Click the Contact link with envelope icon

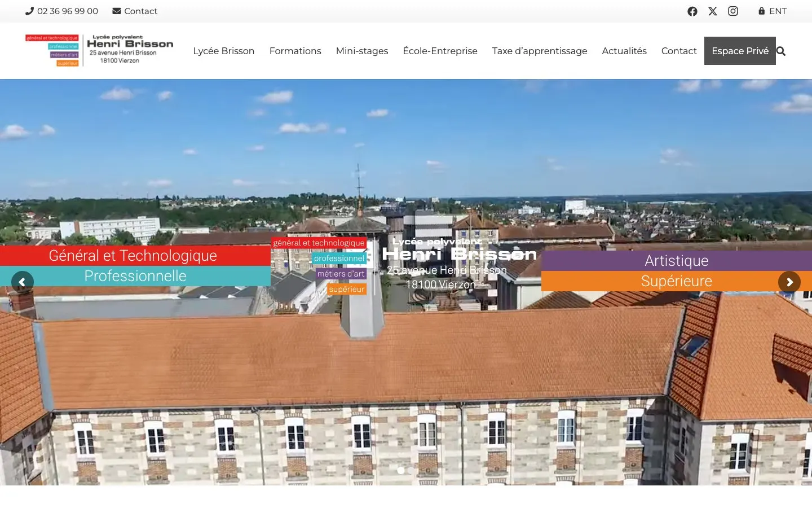135,11
